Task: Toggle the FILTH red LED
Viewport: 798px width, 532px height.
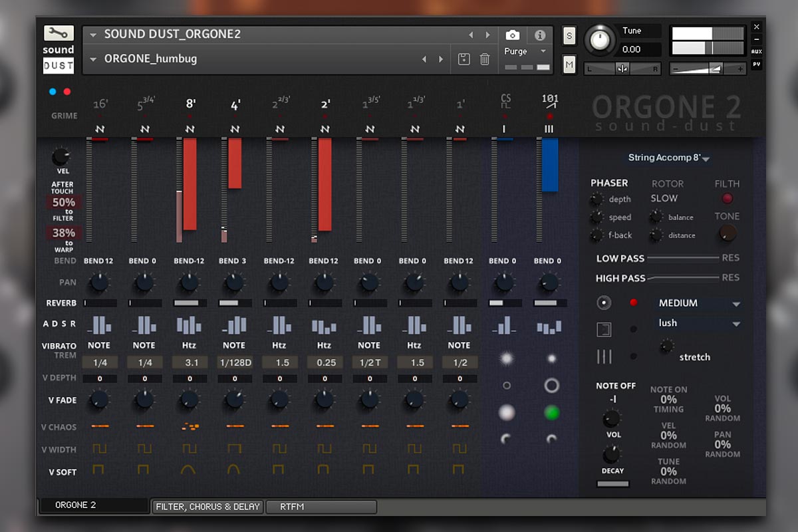Action: point(727,198)
